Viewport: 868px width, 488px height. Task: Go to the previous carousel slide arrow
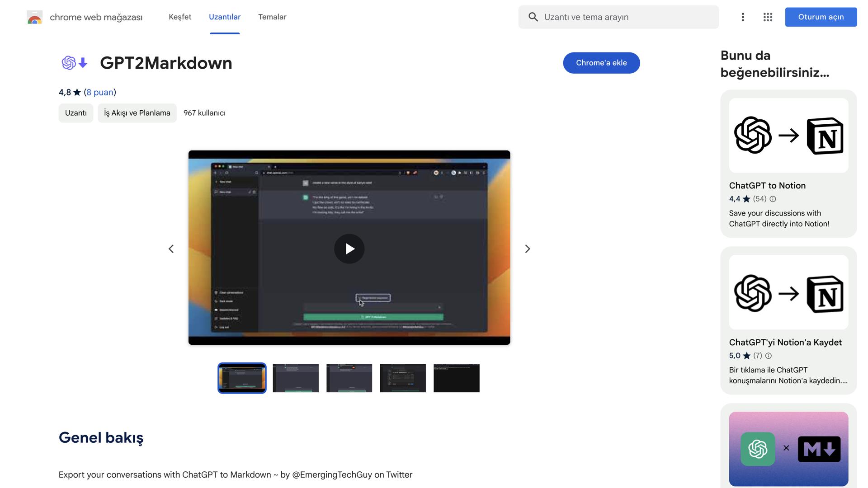click(x=171, y=249)
